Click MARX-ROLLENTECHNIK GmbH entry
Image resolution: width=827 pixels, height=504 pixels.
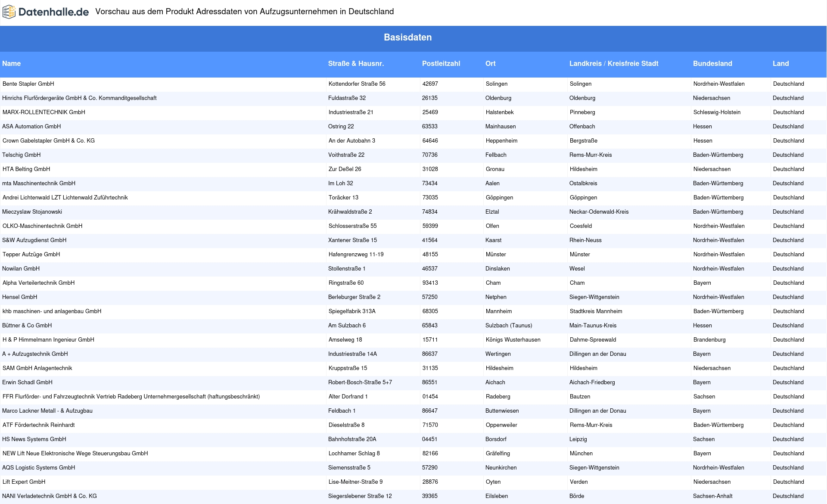44,112
